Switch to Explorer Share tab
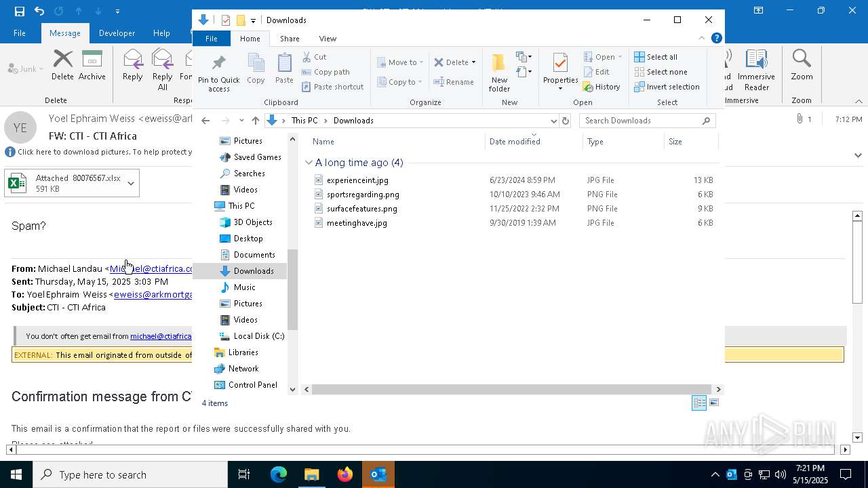Viewport: 868px width, 488px height. pyautogui.click(x=290, y=39)
